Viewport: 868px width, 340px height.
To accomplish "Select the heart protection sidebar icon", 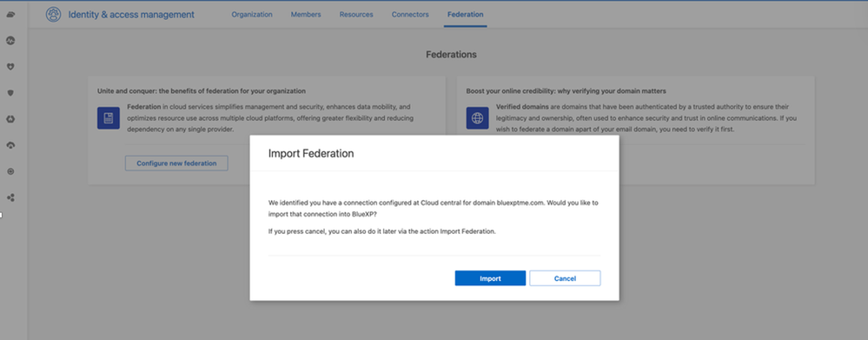I will coord(10,66).
